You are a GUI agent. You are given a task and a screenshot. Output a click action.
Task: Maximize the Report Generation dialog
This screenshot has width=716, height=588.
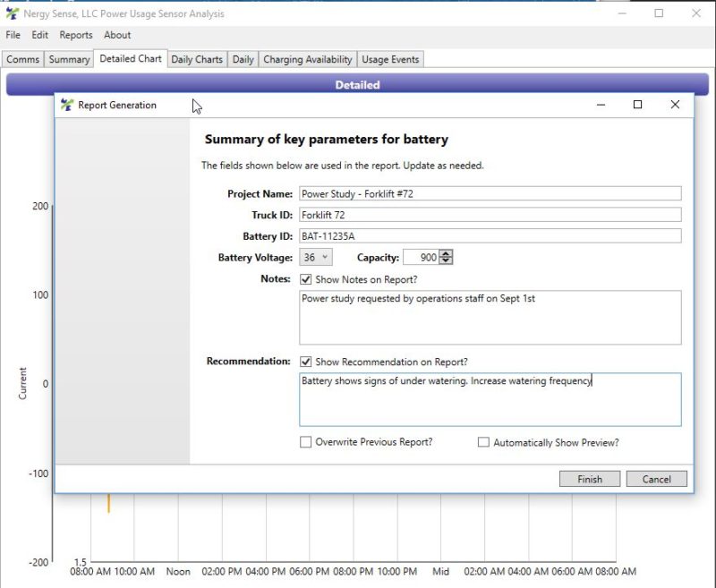click(x=638, y=105)
